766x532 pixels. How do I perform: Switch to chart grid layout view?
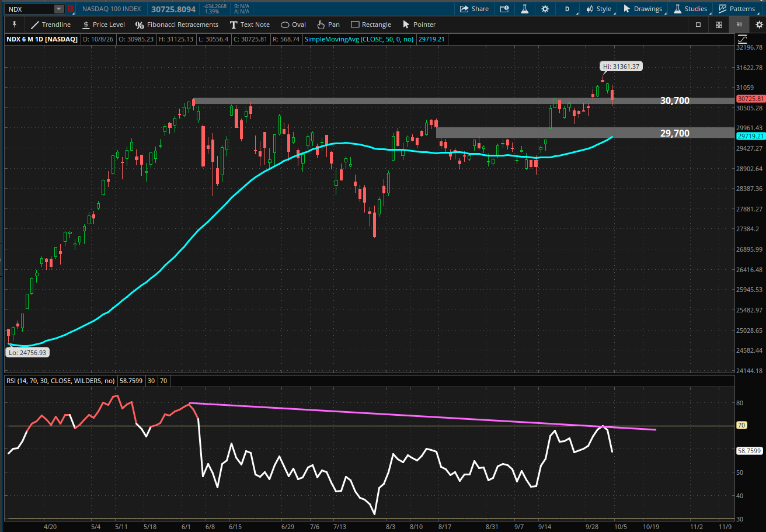[719, 25]
